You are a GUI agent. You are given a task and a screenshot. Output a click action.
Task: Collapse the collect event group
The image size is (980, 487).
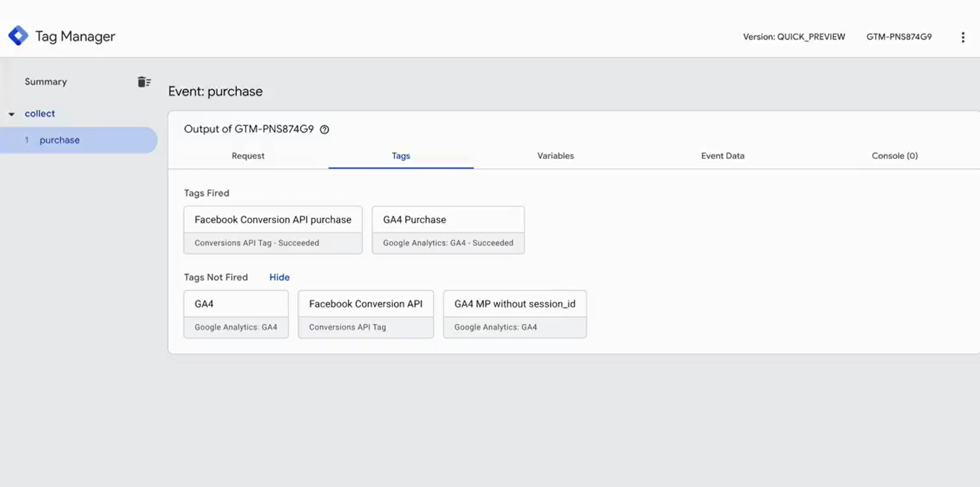pyautogui.click(x=11, y=113)
